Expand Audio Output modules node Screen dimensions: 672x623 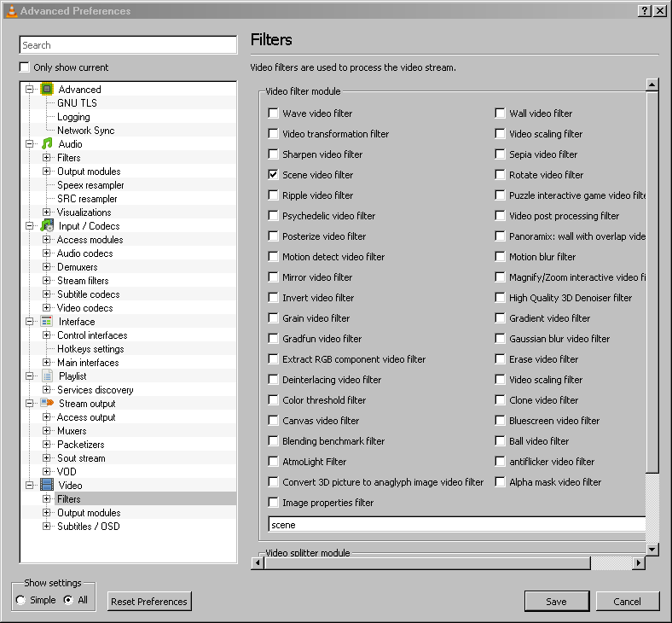pos(46,171)
